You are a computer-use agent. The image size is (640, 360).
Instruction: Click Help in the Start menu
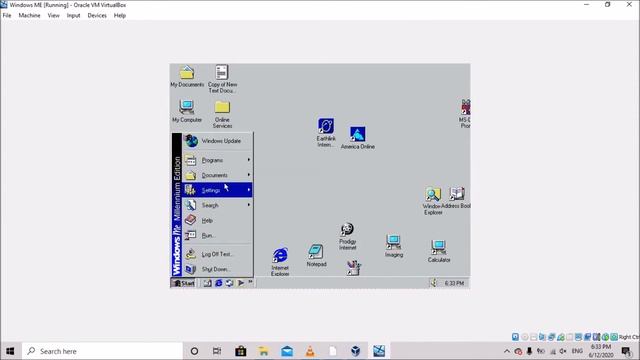coord(218,220)
